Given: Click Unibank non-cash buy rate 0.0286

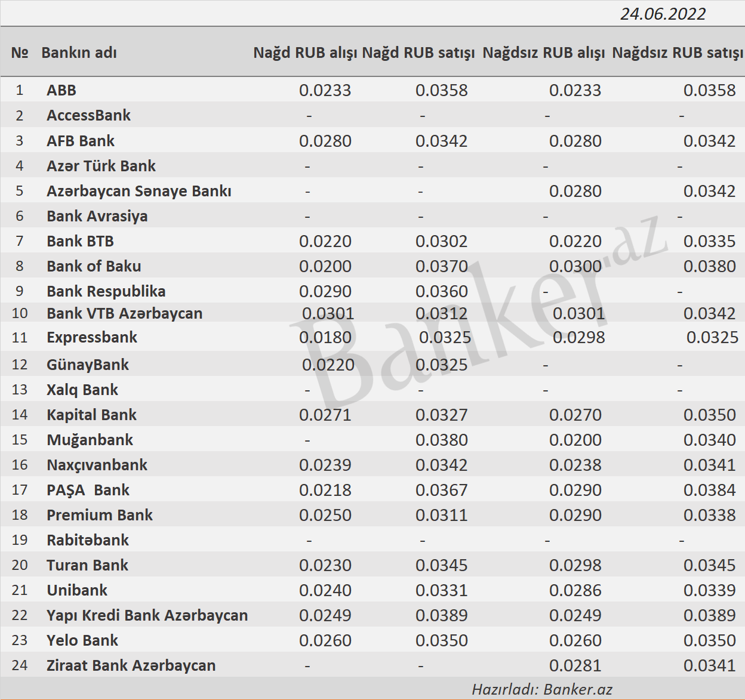Looking at the screenshot, I should [x=575, y=590].
